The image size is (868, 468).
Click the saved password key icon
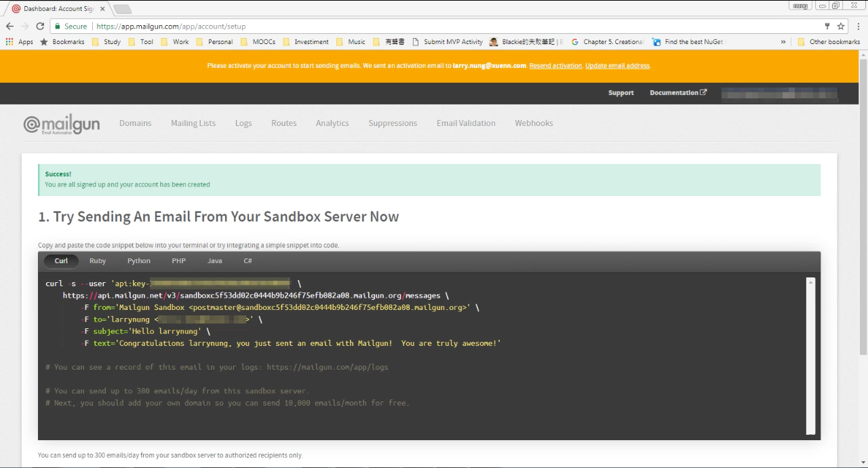click(827, 26)
